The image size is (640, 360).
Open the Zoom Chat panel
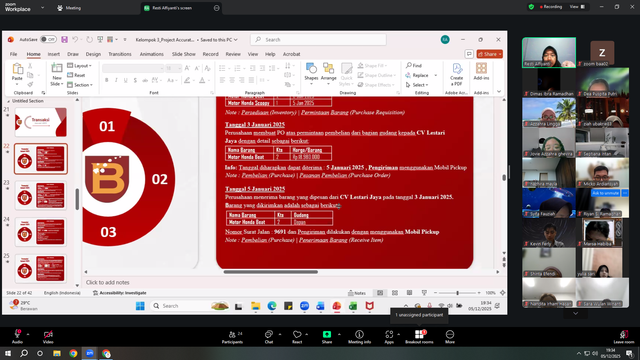click(269, 337)
